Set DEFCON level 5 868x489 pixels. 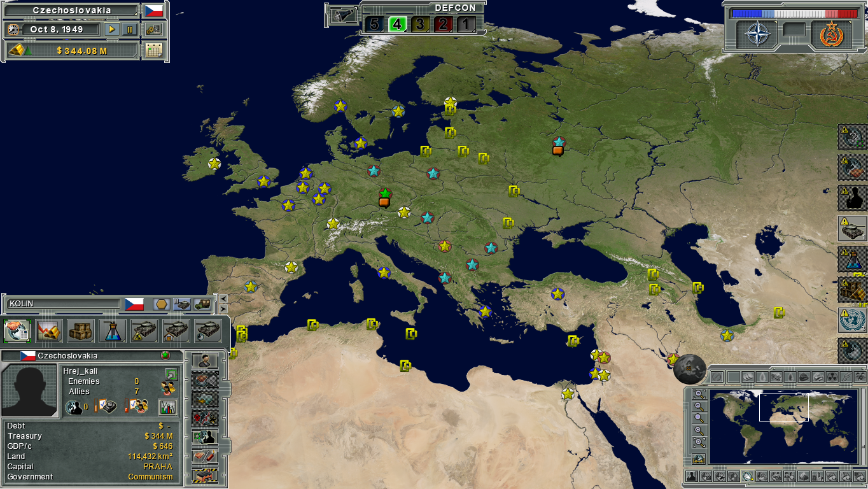pos(374,25)
